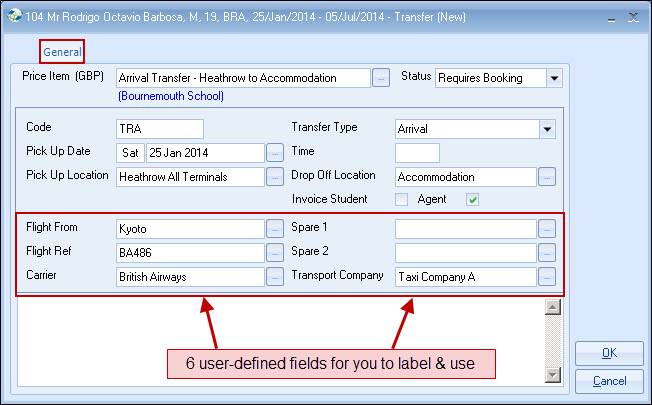Click the browse button next to Price Item
Viewport: 652px width, 405px height.
click(x=380, y=77)
